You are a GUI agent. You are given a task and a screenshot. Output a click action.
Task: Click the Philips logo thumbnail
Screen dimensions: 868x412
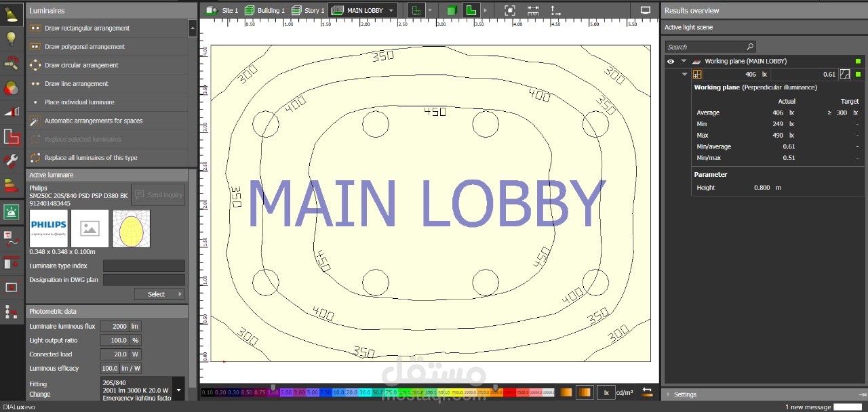coord(49,228)
